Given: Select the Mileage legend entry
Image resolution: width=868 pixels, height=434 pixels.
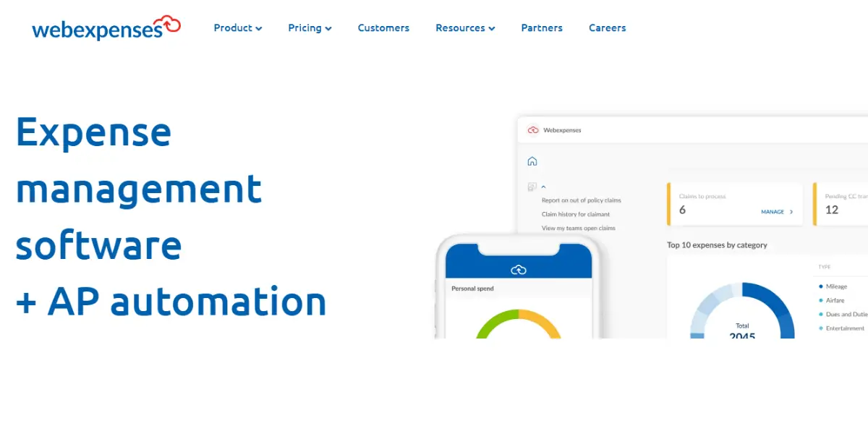Looking at the screenshot, I should tap(833, 286).
